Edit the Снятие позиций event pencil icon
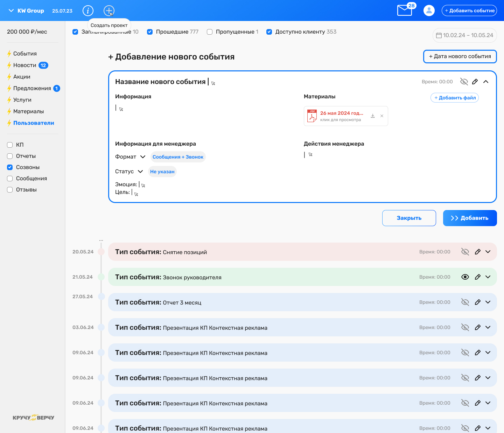504x433 pixels. point(477,252)
